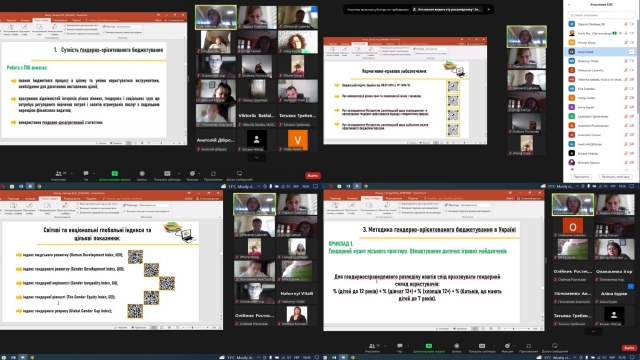
Task: Toggle first checkbox in bottom-right PowerPoint Slide Show ribbon
Action: [399, 203]
